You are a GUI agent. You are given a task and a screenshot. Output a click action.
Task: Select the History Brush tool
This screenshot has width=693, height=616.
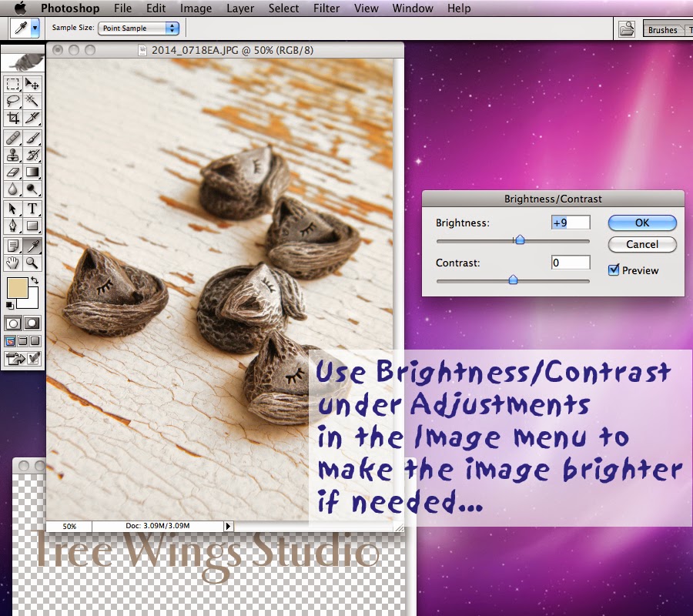coord(32,155)
